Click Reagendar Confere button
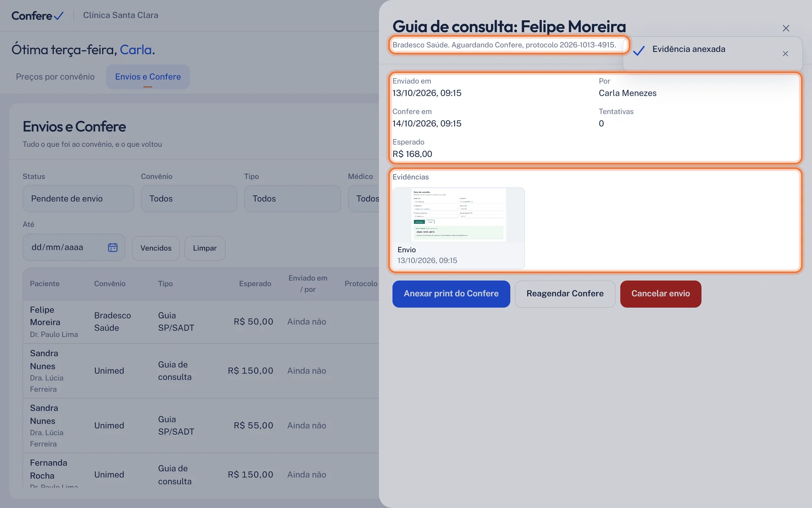The image size is (812, 508). coord(565,294)
